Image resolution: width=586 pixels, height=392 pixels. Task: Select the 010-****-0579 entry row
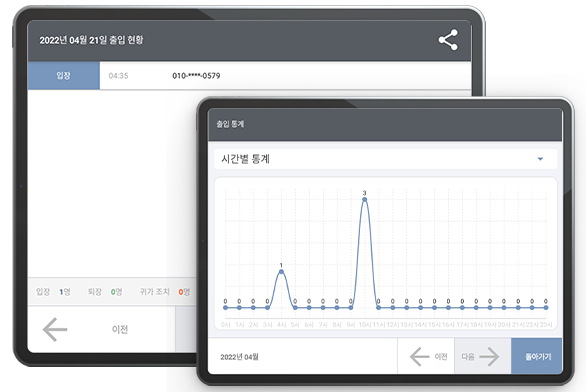click(249, 75)
